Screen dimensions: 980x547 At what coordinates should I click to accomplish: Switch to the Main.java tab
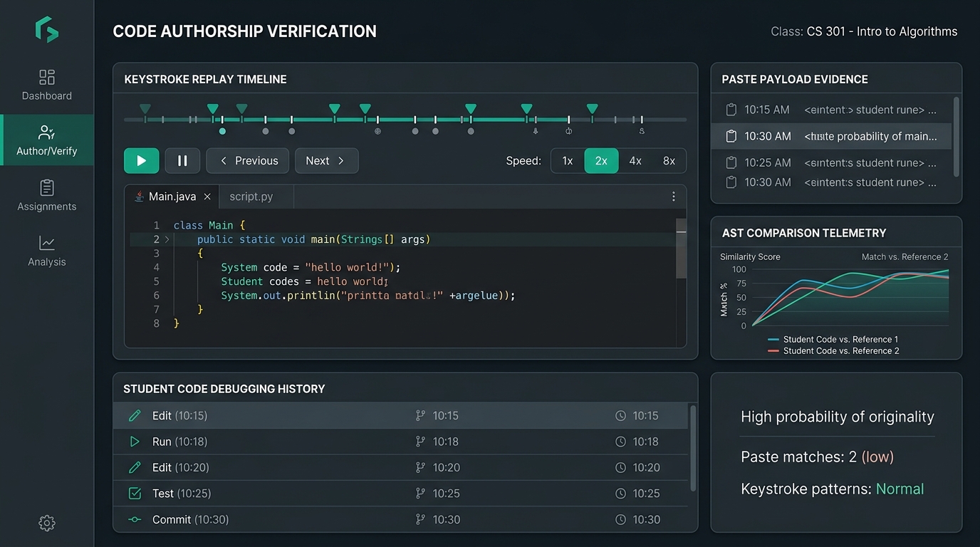(x=172, y=197)
